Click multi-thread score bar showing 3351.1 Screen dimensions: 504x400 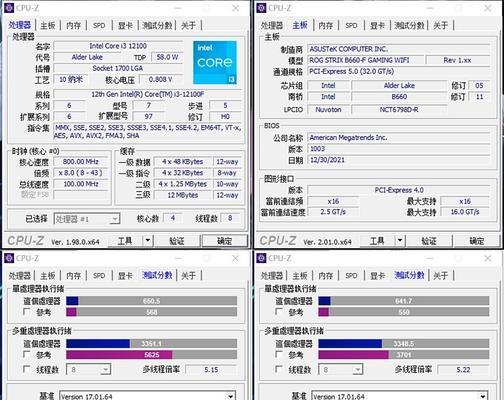click(x=152, y=344)
